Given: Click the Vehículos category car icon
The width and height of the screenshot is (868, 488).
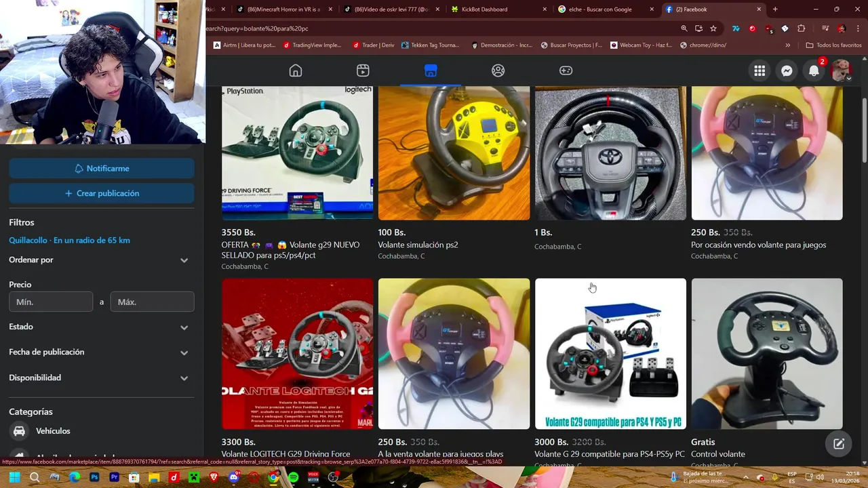Looking at the screenshot, I should coord(20,431).
